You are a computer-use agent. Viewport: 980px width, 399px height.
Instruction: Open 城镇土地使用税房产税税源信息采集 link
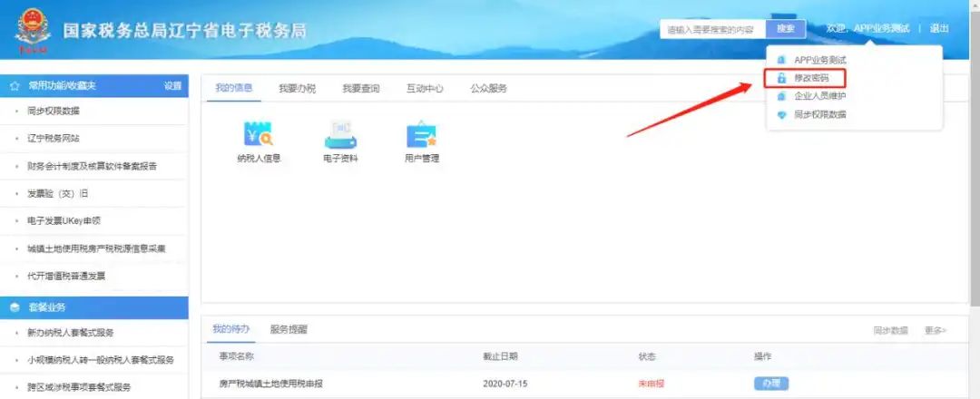click(x=96, y=248)
